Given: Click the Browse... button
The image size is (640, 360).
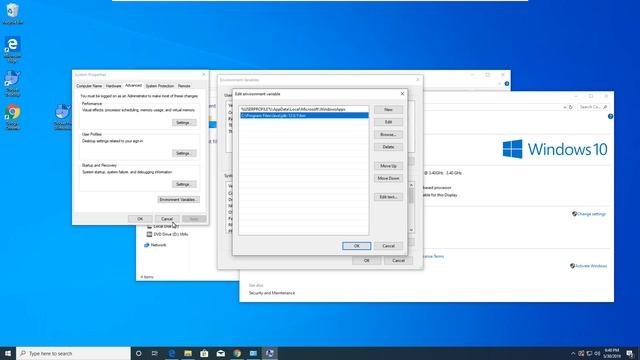Looking at the screenshot, I should pos(388,134).
